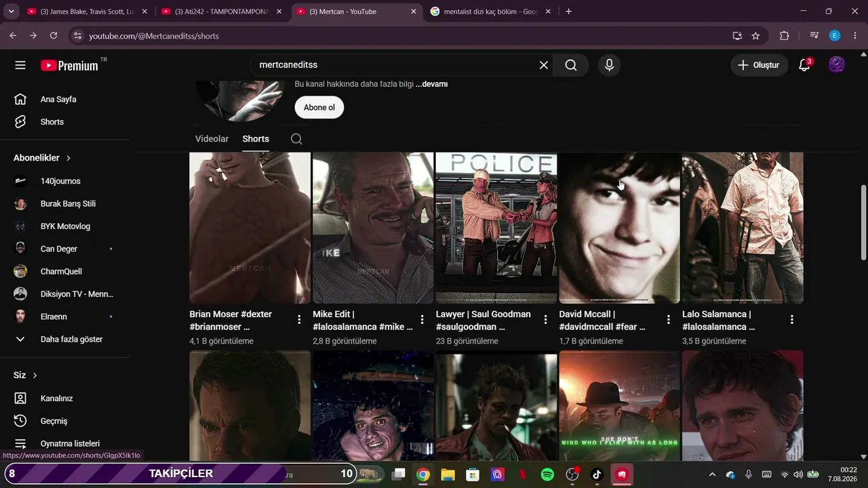Open the Chrome profile avatar
Viewport: 868px width, 488px height.
pos(835,36)
